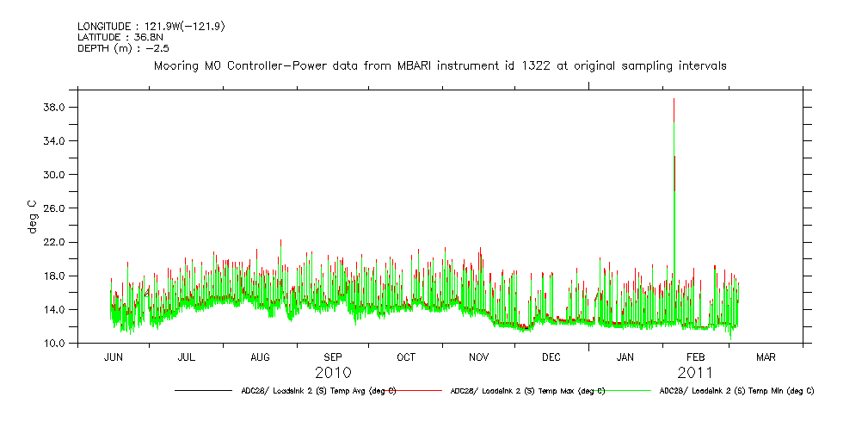Click the JUN month label

[114, 357]
